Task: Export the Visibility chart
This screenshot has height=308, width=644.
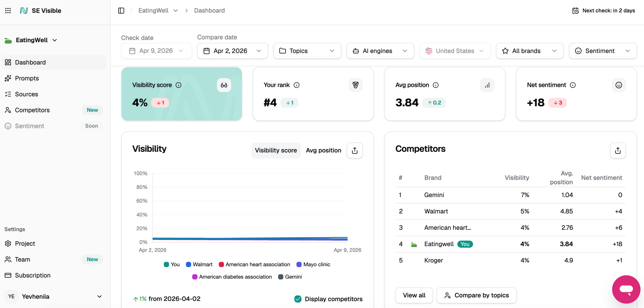Action: 354,150
